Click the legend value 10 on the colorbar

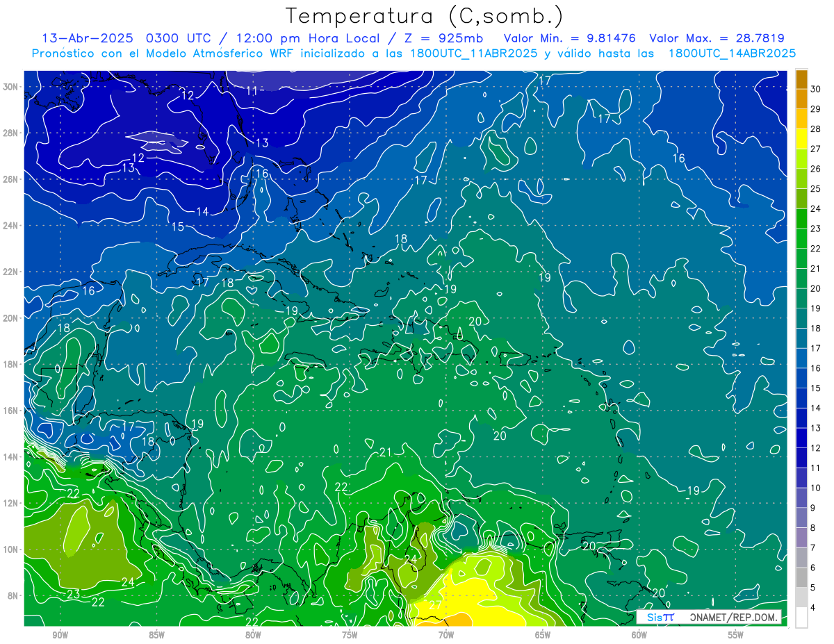click(x=816, y=488)
